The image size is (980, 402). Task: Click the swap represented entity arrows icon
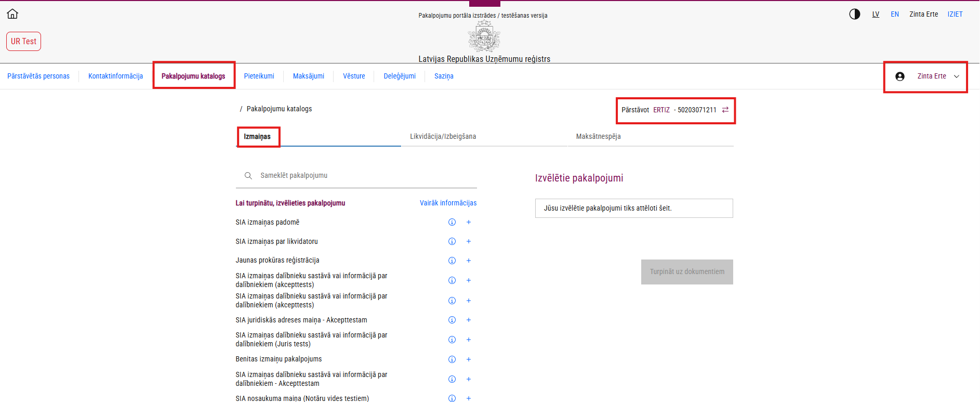click(x=725, y=110)
